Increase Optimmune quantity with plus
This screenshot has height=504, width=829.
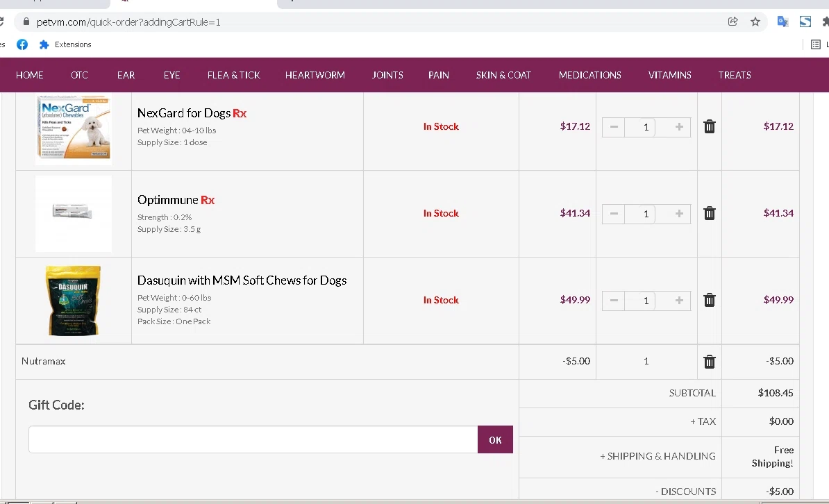pos(679,214)
